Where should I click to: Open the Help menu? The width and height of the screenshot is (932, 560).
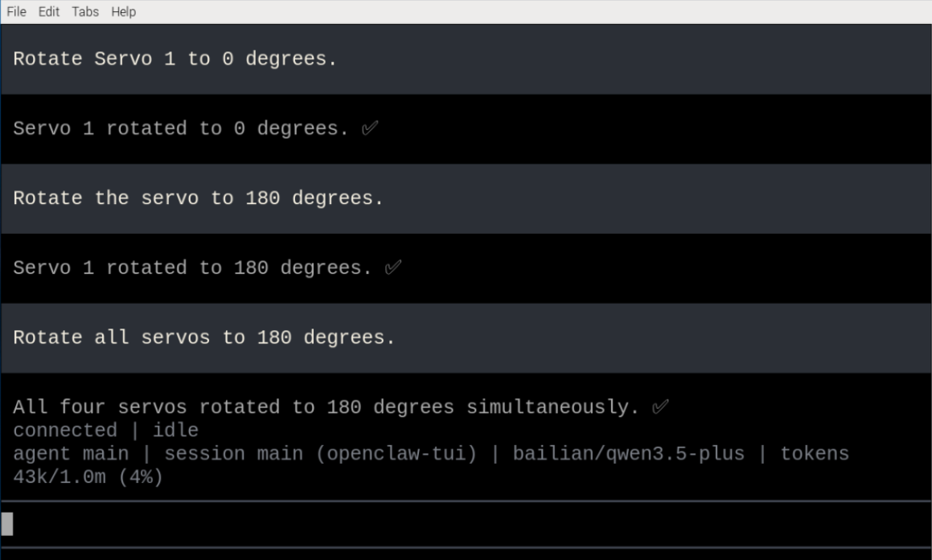(x=124, y=12)
